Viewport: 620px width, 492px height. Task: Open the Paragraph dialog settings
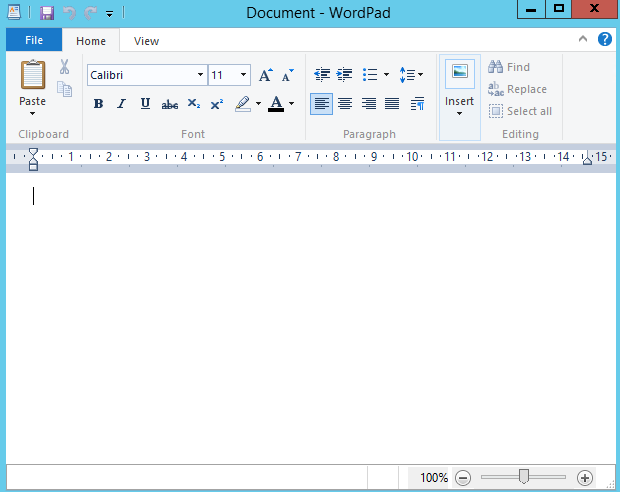coord(418,104)
